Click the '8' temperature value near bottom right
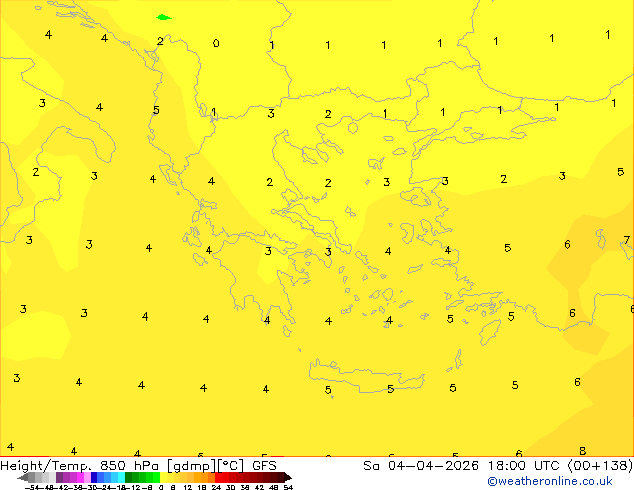The height and width of the screenshot is (490, 634). pos(582,450)
